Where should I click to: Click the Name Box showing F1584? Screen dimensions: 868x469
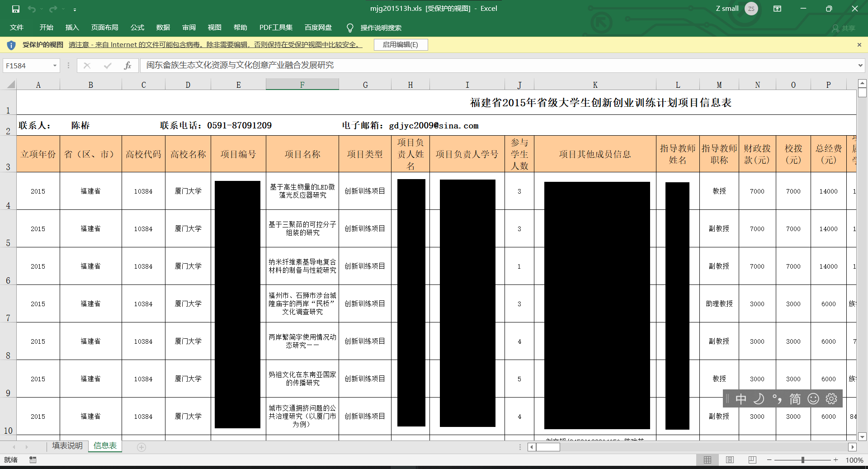point(27,66)
